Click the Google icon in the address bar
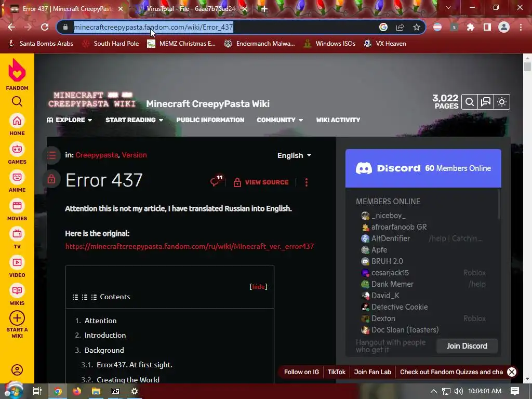The width and height of the screenshot is (532, 399). tap(383, 27)
